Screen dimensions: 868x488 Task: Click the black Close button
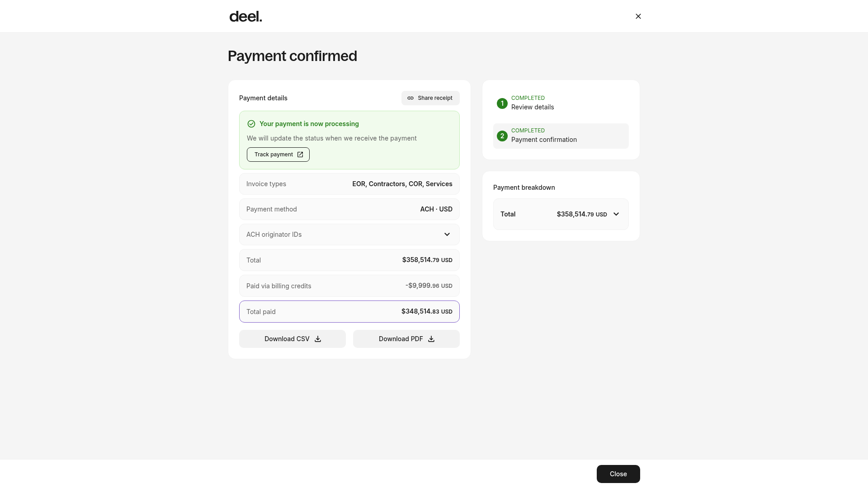pos(618,474)
